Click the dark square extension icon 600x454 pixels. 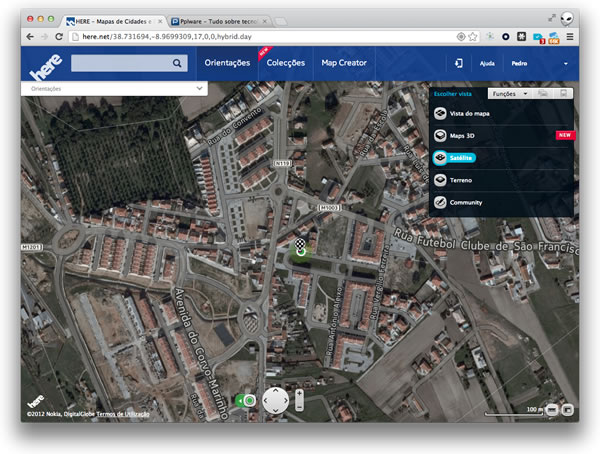click(522, 37)
